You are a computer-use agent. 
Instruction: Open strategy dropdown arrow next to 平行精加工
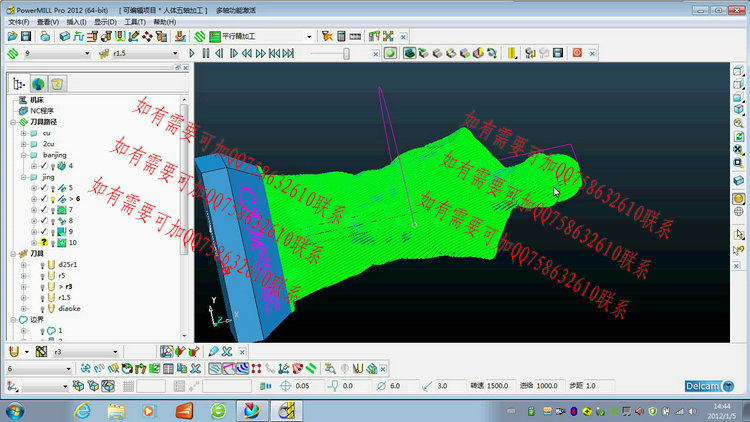(309, 37)
